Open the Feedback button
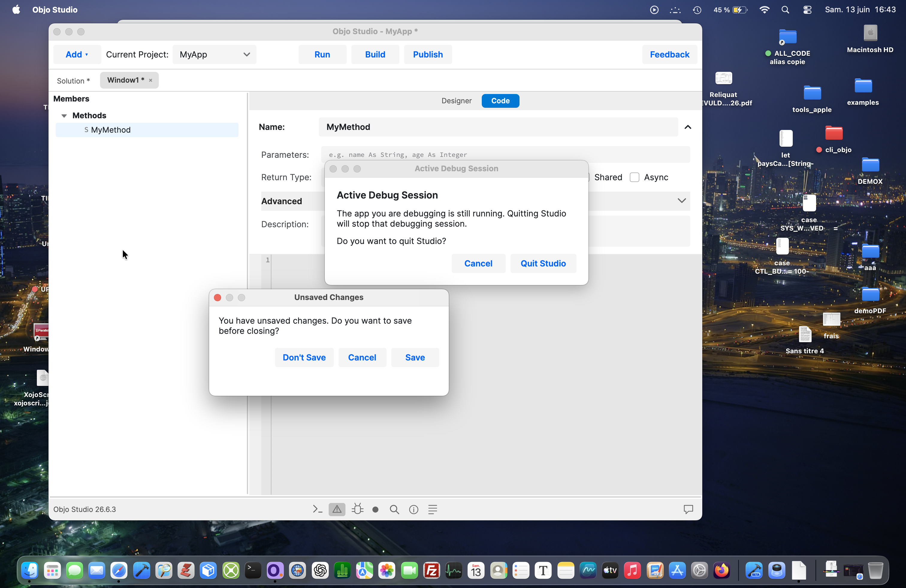 pyautogui.click(x=670, y=54)
